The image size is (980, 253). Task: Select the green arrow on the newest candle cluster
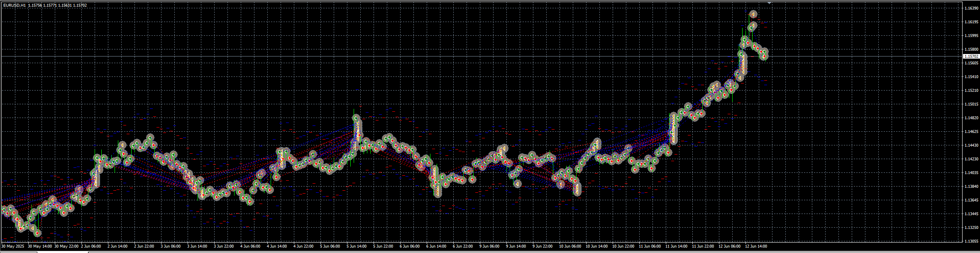click(x=765, y=52)
